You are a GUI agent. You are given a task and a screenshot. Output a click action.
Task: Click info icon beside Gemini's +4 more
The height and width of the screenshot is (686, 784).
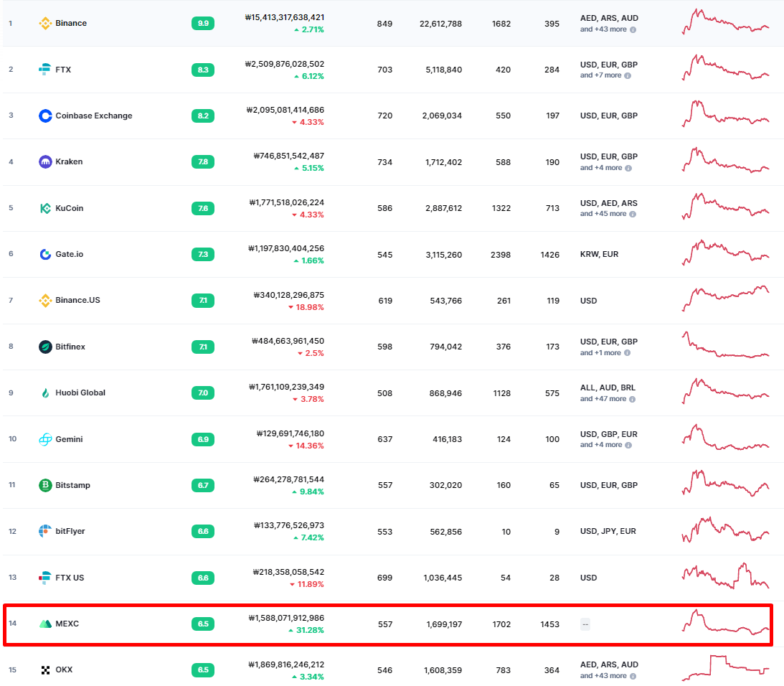[628, 446]
